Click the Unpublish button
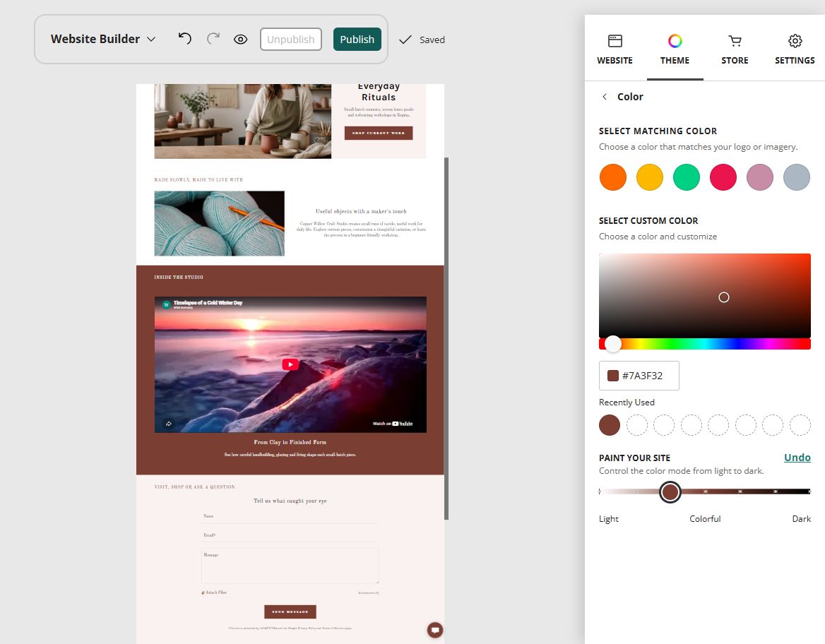 [290, 40]
